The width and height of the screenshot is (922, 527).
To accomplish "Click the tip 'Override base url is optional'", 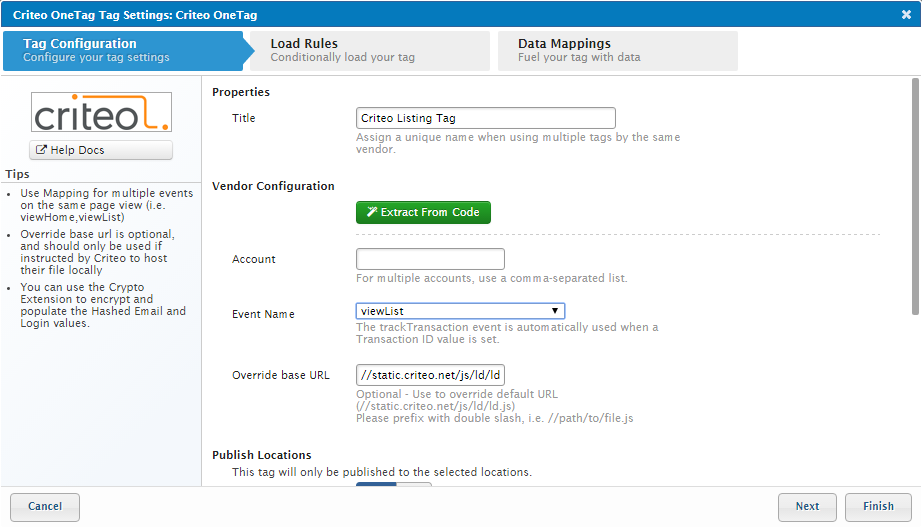I will (98, 252).
